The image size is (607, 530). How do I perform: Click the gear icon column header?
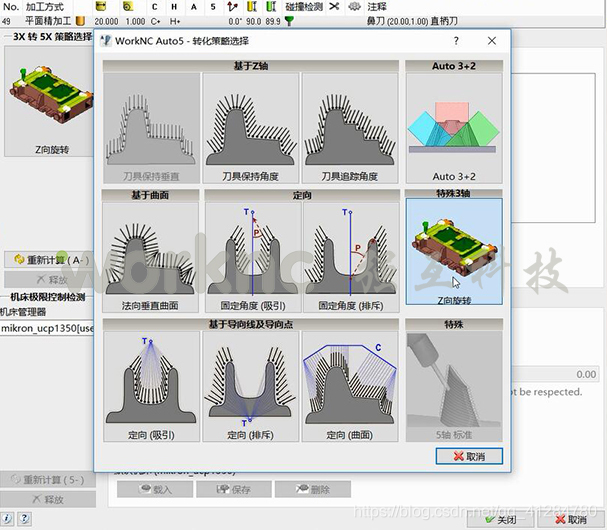click(354, 6)
